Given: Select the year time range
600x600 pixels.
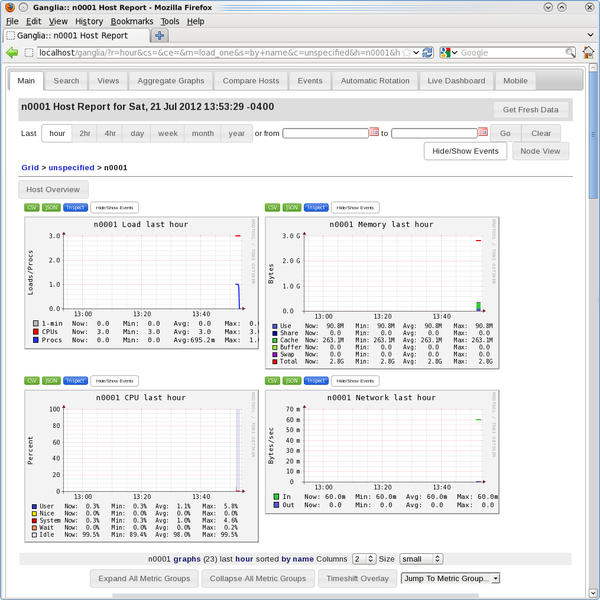Looking at the screenshot, I should click(x=236, y=133).
